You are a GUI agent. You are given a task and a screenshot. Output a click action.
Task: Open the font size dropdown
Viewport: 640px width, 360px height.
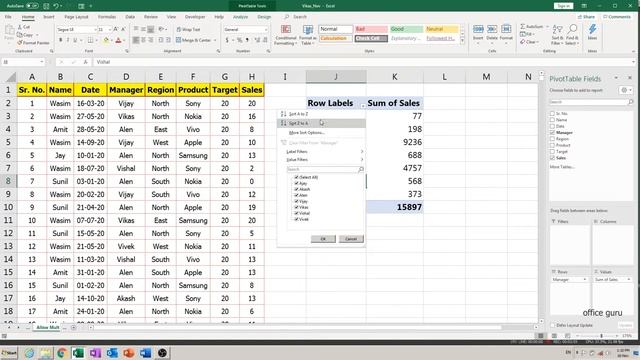coord(109,29)
